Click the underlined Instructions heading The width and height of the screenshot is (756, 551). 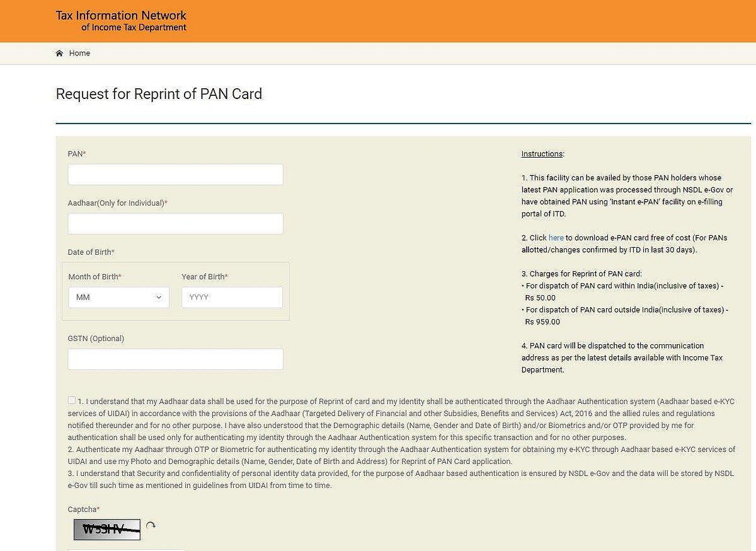click(542, 154)
